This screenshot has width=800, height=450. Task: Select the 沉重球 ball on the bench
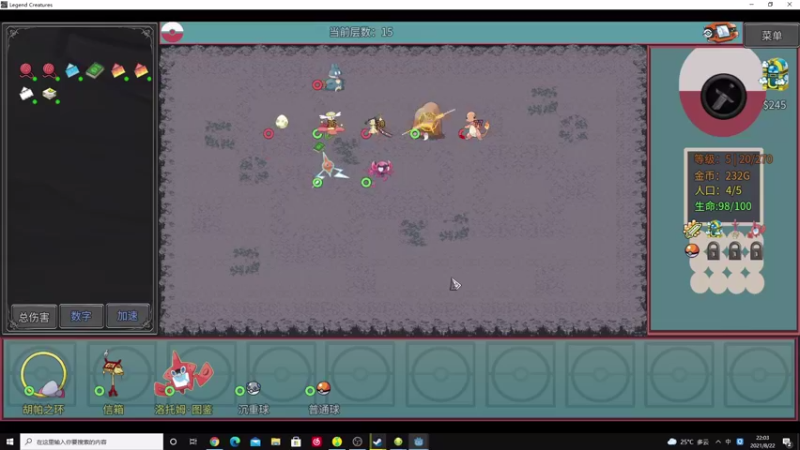pos(253,389)
